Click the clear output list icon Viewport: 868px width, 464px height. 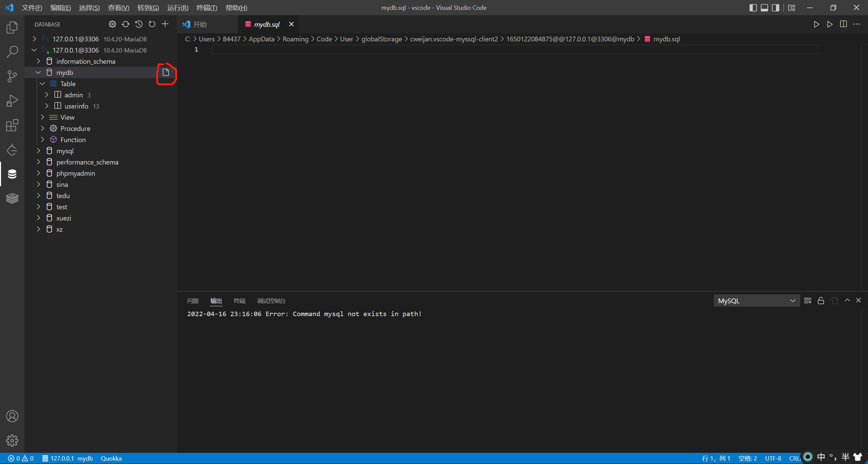(x=808, y=301)
